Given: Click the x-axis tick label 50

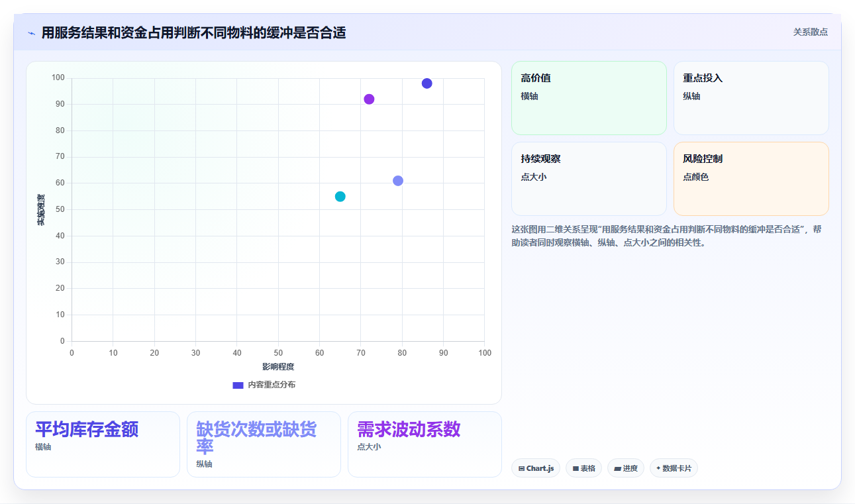Looking at the screenshot, I should [x=278, y=353].
